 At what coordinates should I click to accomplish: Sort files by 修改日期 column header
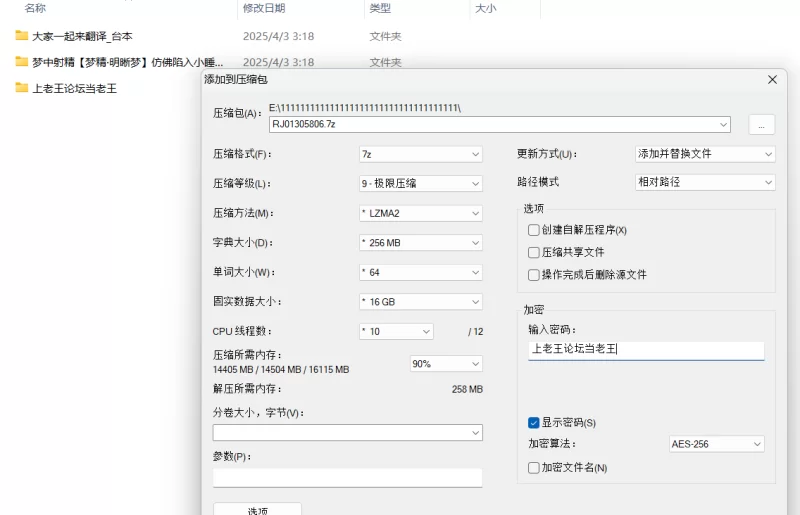tap(264, 8)
